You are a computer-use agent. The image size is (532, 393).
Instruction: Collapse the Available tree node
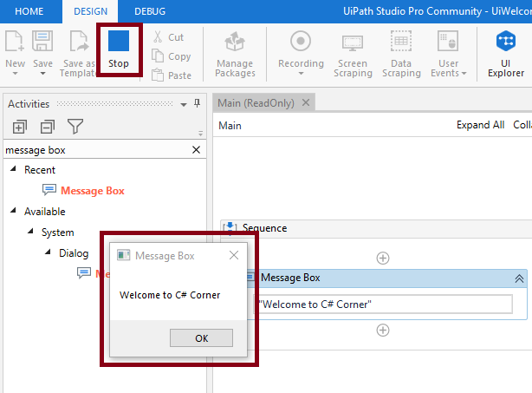(x=13, y=211)
